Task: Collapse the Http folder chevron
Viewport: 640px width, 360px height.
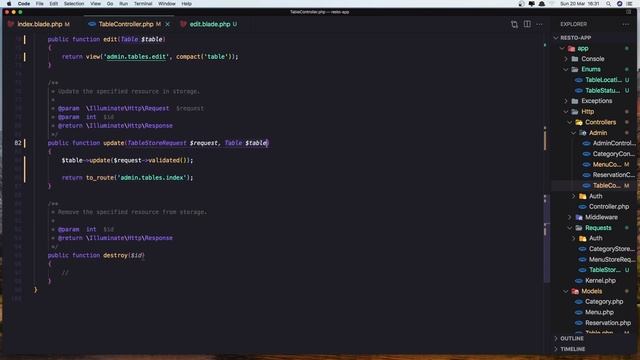Action: (566, 112)
